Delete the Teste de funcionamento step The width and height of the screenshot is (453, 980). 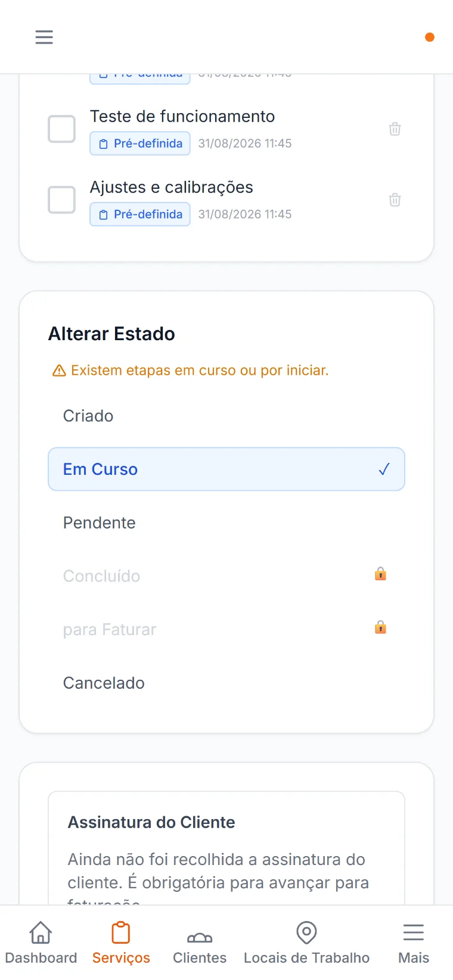(395, 129)
